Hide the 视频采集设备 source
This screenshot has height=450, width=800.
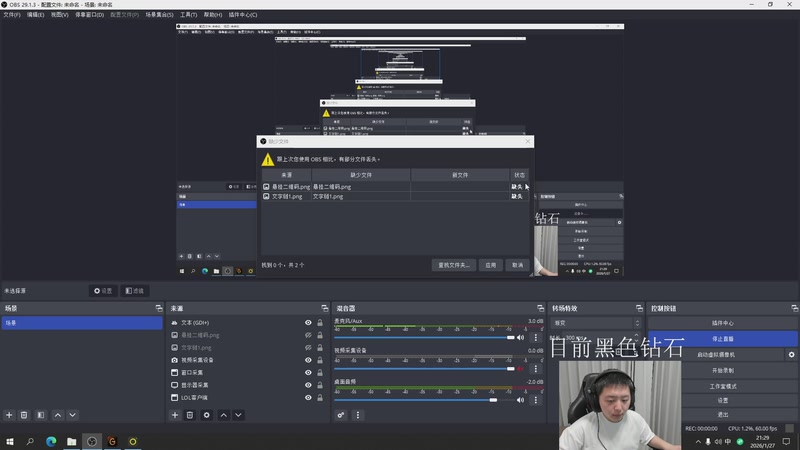[x=308, y=360]
